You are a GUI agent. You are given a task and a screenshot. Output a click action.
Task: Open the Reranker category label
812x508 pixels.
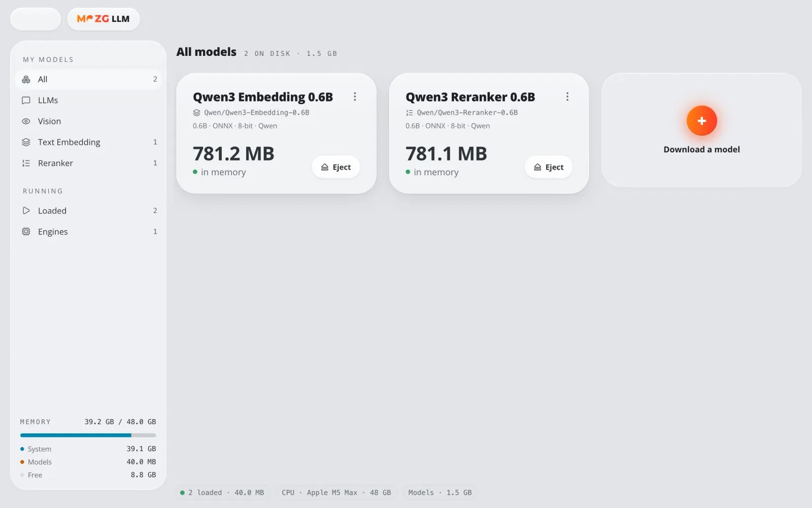point(55,163)
